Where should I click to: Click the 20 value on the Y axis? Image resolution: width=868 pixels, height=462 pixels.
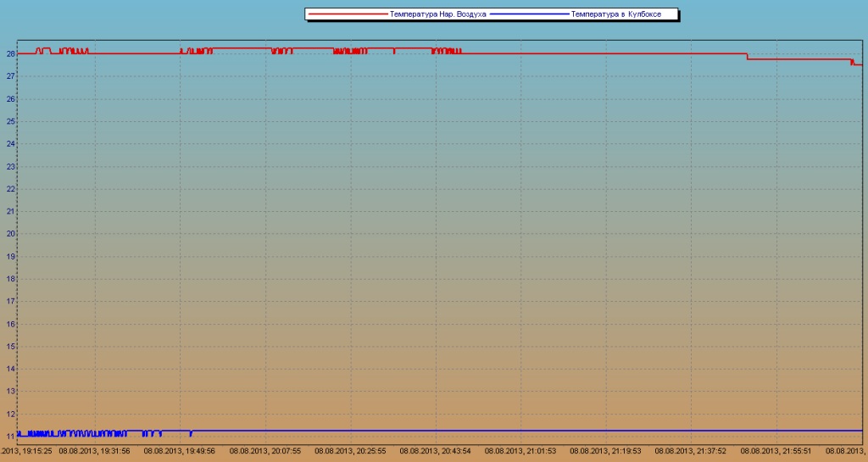pos(11,234)
